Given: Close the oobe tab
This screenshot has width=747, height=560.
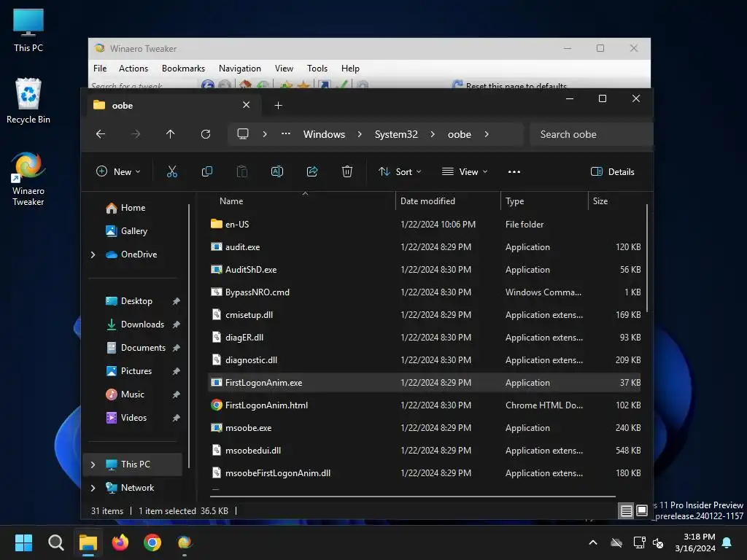Looking at the screenshot, I should pos(247,105).
